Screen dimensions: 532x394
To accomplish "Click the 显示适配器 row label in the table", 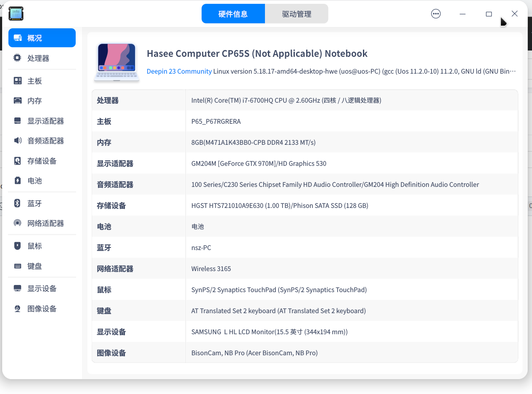I will tap(115, 163).
